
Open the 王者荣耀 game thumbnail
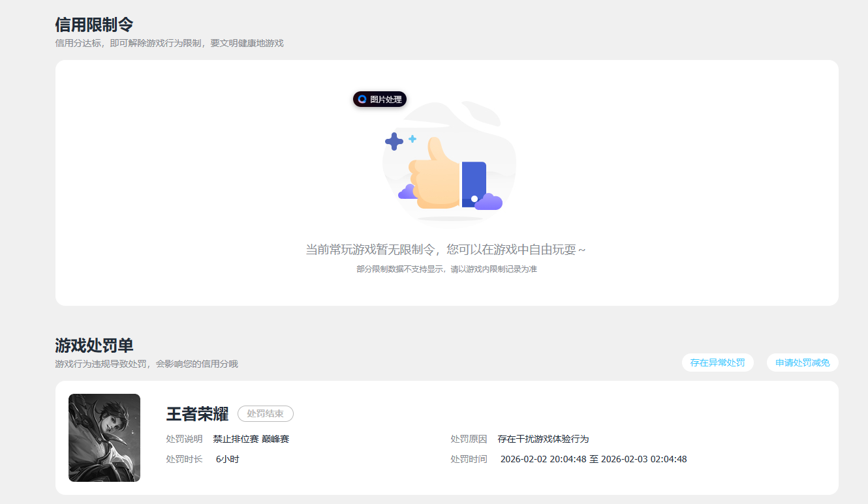pos(104,437)
